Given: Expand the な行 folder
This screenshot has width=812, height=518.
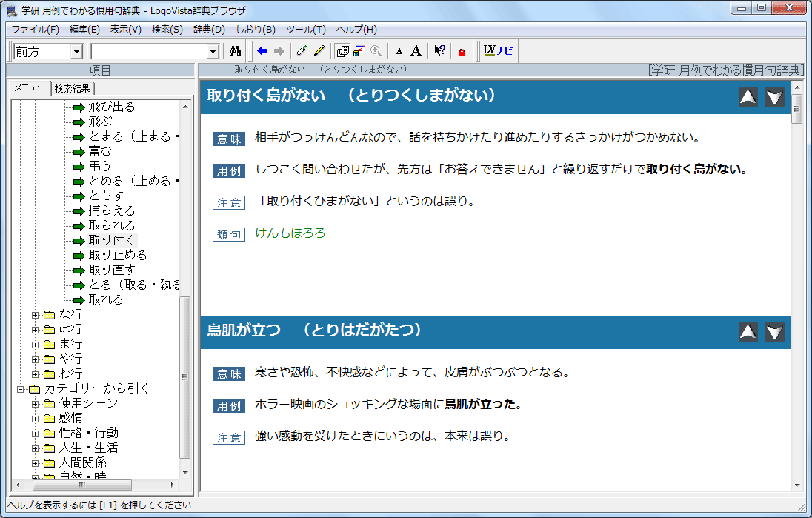Looking at the screenshot, I should pyautogui.click(x=35, y=315).
